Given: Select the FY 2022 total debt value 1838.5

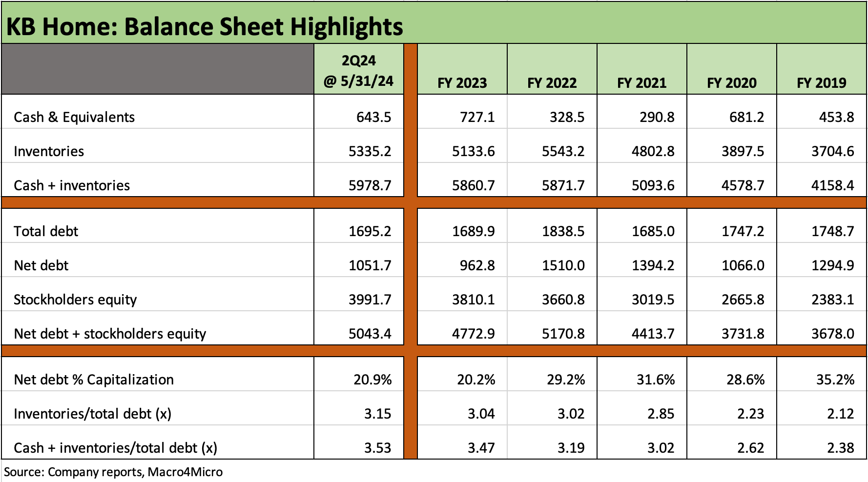Looking at the screenshot, I should click(563, 231).
